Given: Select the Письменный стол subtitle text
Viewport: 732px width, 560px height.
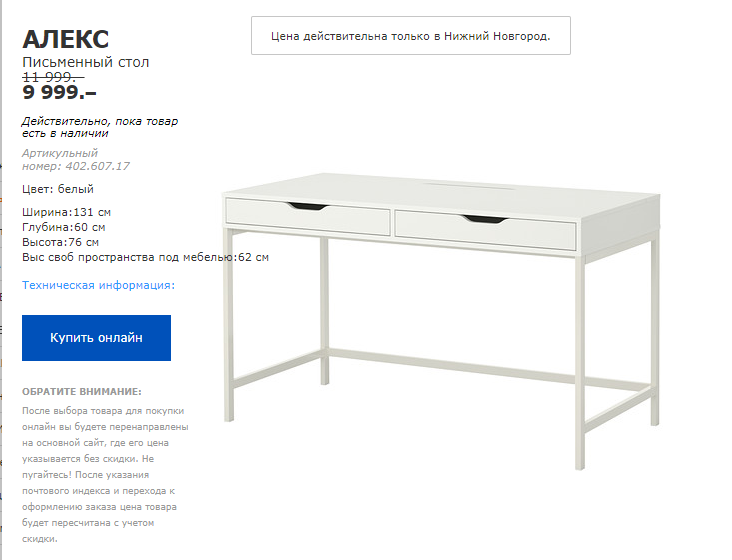Looking at the screenshot, I should point(86,62).
